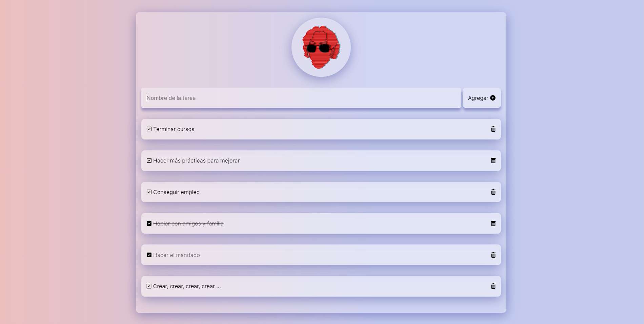Focus the 'Nombre de la tarea' input field

[301, 98]
